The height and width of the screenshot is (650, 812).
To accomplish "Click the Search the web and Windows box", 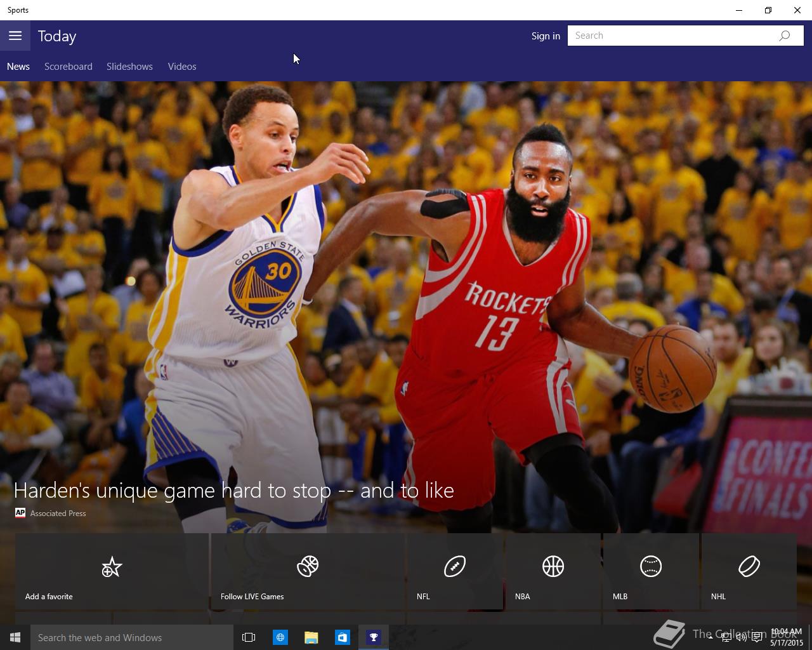I will click(132, 637).
